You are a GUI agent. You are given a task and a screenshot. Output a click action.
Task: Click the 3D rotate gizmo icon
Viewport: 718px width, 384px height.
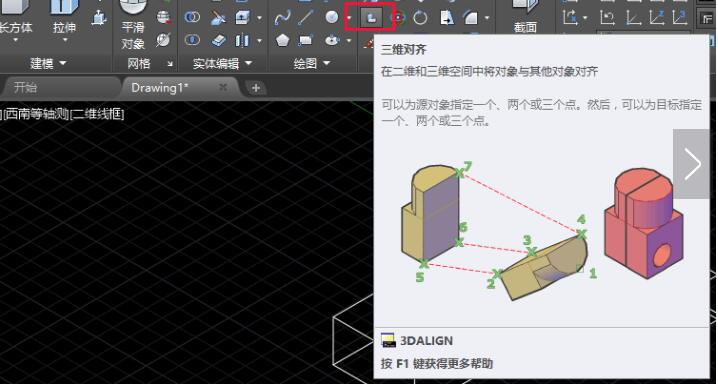click(x=398, y=18)
